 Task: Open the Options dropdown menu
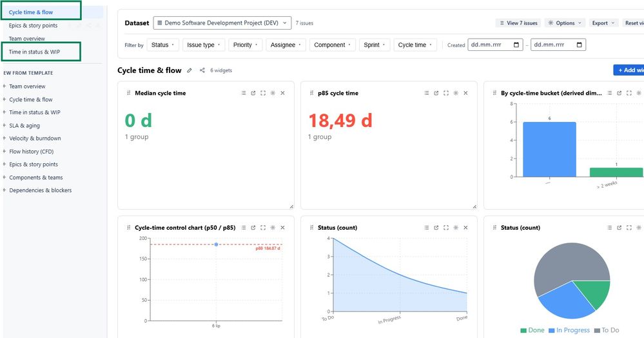(565, 23)
